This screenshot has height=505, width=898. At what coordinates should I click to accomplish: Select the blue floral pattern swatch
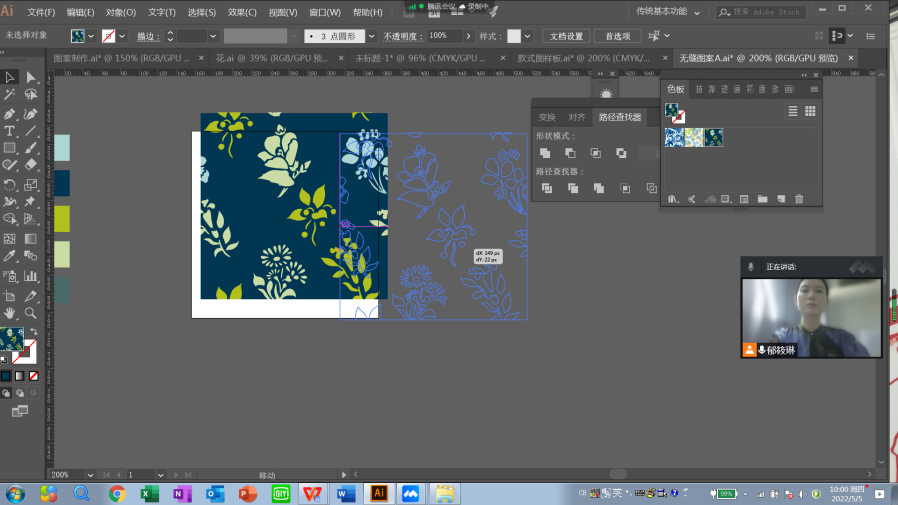click(x=675, y=137)
